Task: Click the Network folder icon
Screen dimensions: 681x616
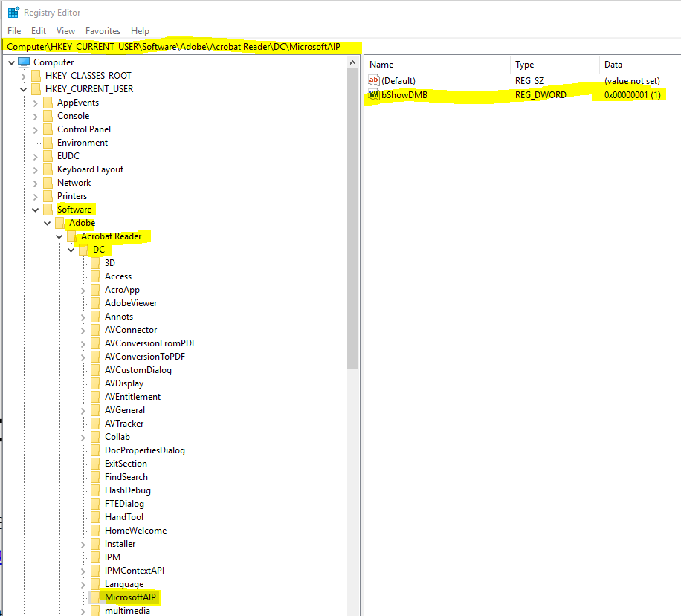Action: [48, 183]
